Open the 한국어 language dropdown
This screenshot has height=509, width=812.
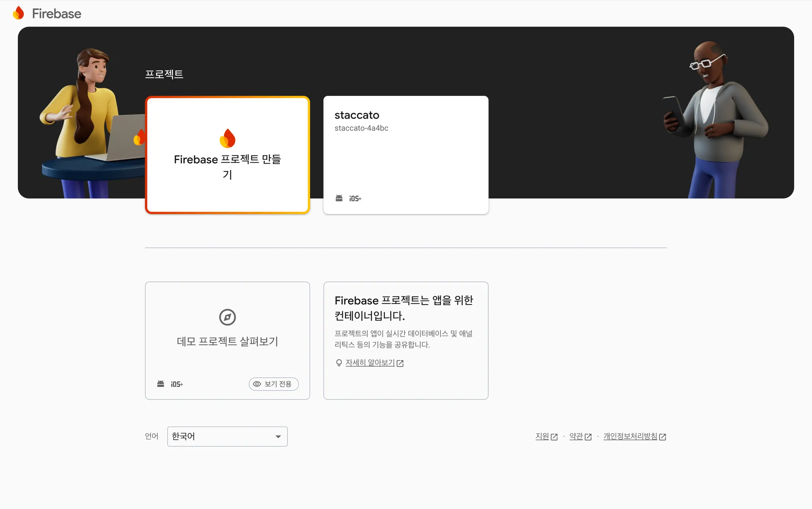222,436
